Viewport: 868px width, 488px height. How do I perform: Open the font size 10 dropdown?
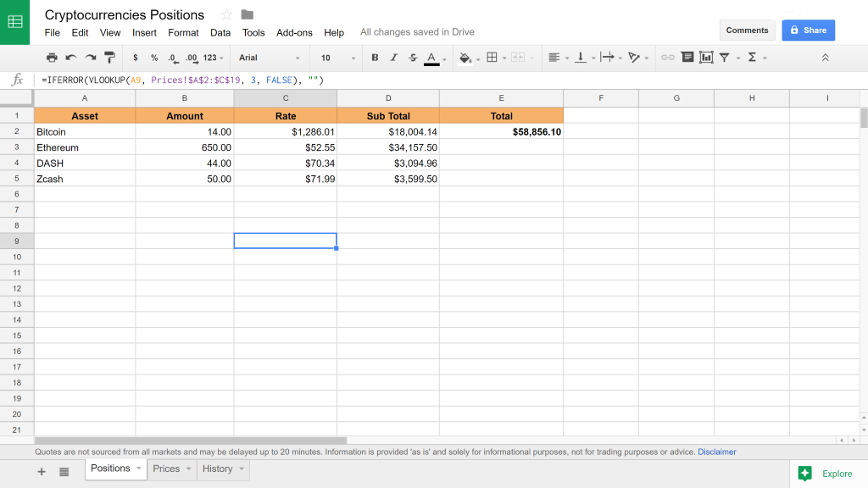[337, 58]
